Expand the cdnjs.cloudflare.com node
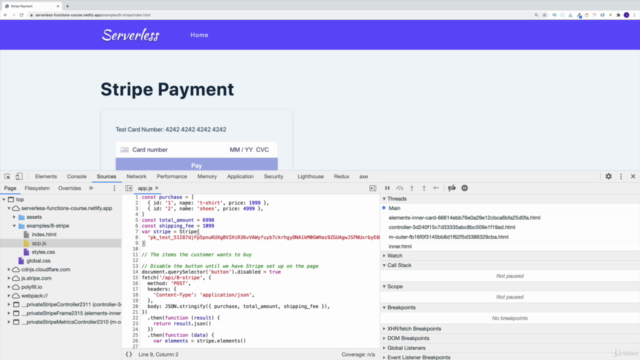The image size is (640, 360). [9, 269]
